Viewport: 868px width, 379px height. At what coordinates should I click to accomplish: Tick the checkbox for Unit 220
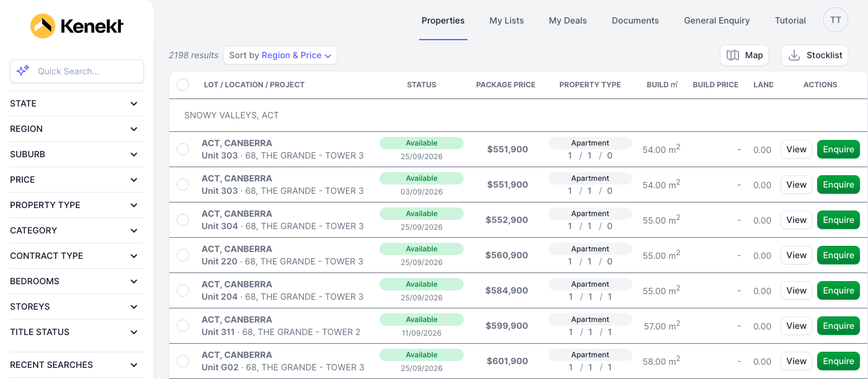pos(183,255)
